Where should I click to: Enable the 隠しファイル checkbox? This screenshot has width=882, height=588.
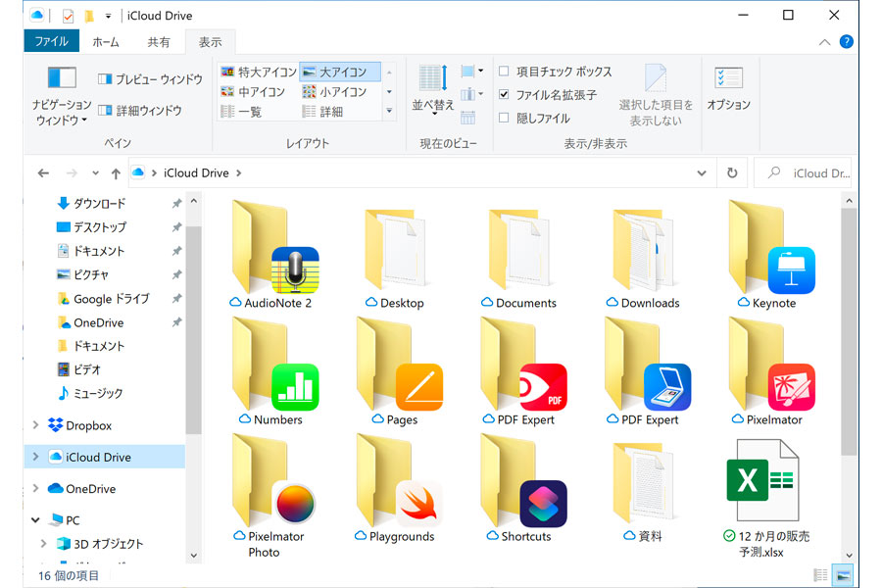point(505,119)
